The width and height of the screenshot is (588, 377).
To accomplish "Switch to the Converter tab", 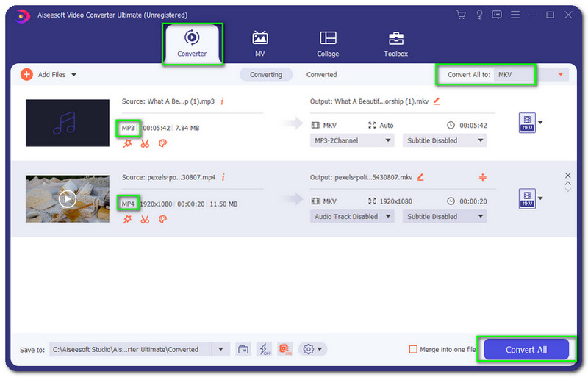I will point(192,44).
